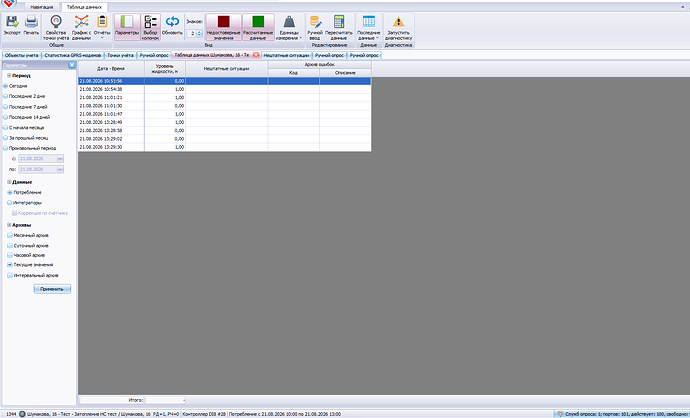Click Служб опроса status icon

(560, 414)
